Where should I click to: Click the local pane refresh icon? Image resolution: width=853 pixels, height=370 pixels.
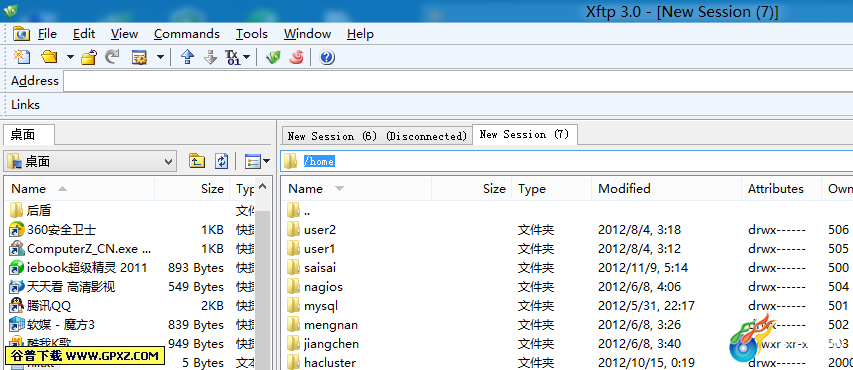pos(222,161)
